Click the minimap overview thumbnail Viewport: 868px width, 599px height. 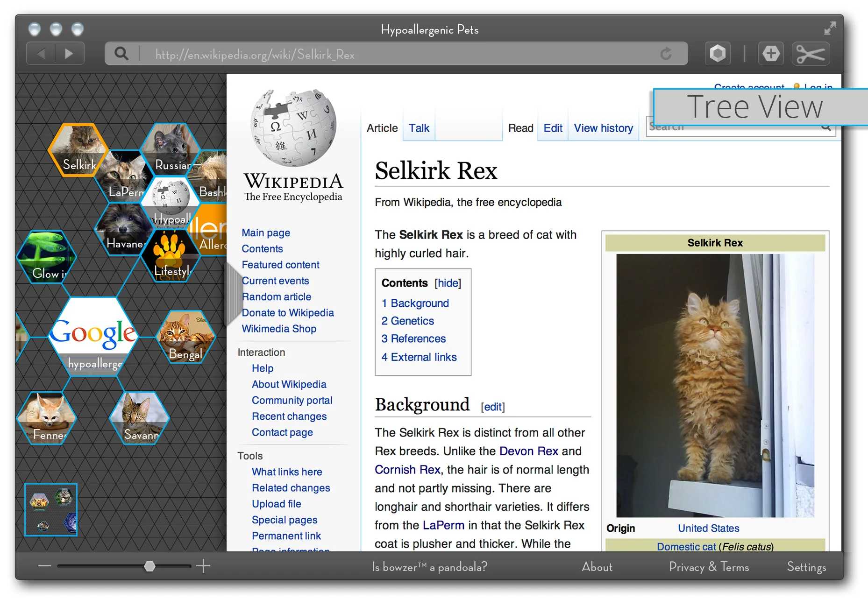[x=51, y=510]
